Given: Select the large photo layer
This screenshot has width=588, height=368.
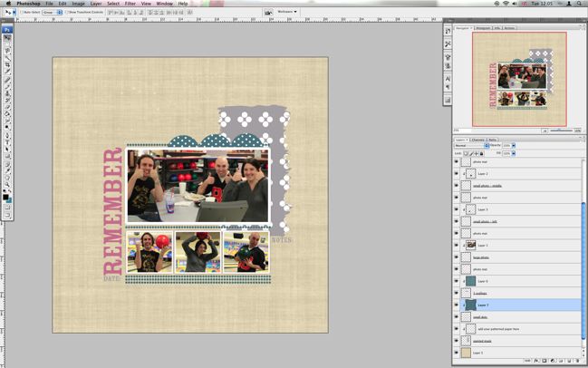Looking at the screenshot, I should (520, 257).
